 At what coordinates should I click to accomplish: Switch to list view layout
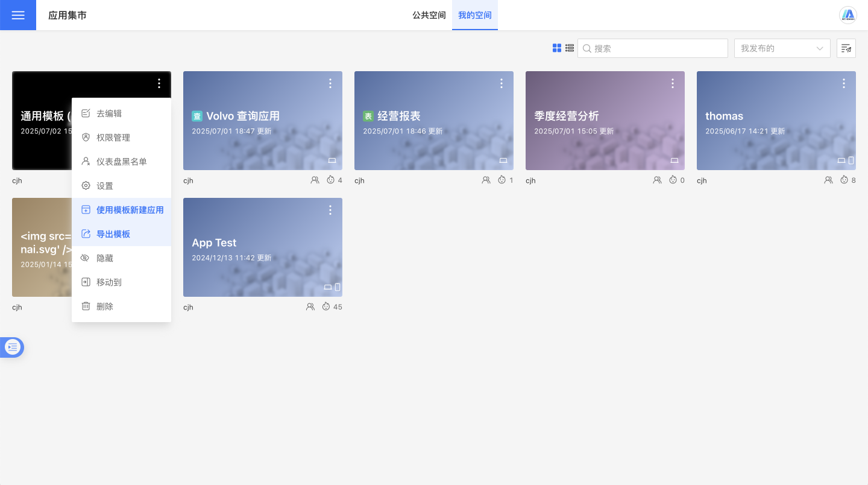pos(570,48)
